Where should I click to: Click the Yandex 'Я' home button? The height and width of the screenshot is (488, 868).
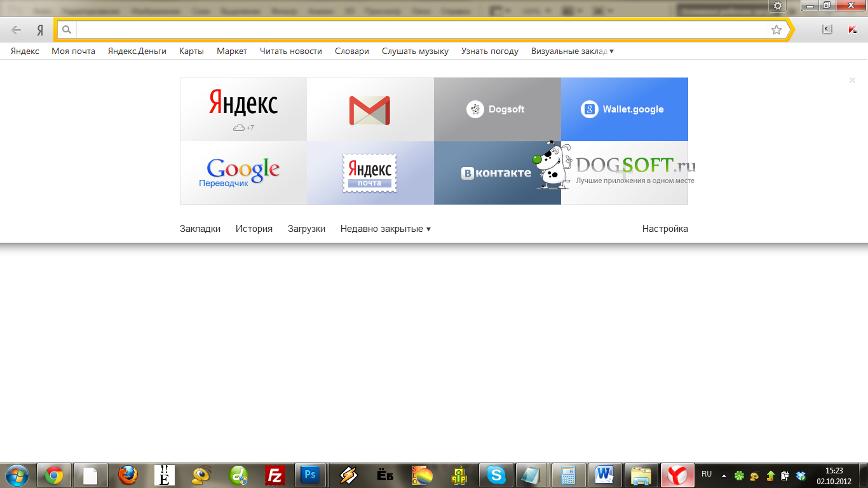pos(39,30)
